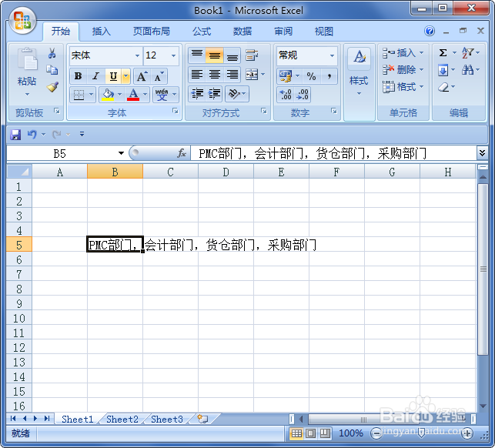The image size is (495, 448).
Task: Click the borders icon
Action: [x=79, y=95]
